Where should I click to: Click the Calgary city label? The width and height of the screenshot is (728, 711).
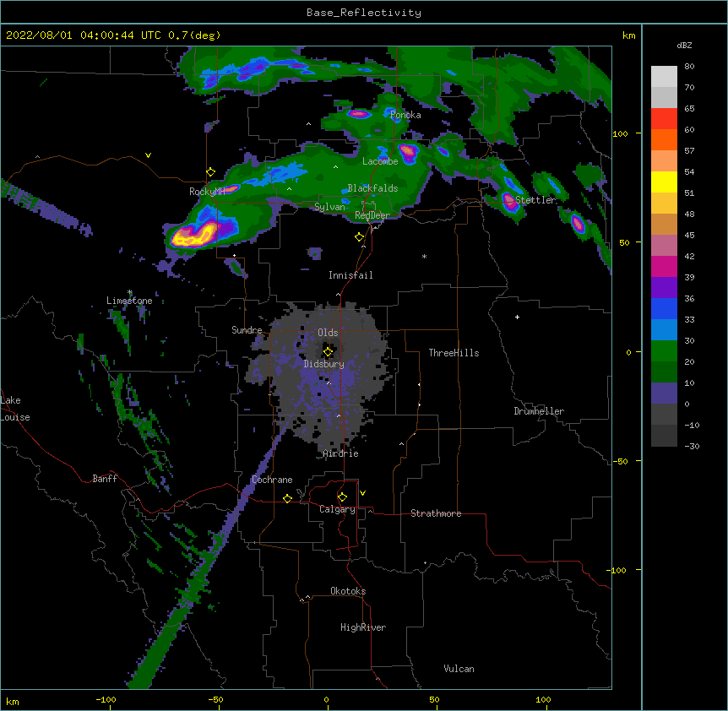tap(338, 509)
